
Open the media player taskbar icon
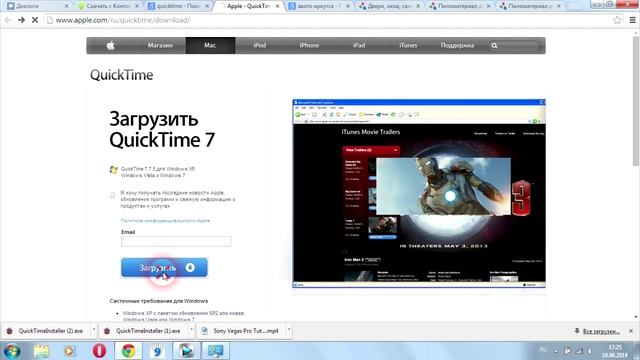70,351
